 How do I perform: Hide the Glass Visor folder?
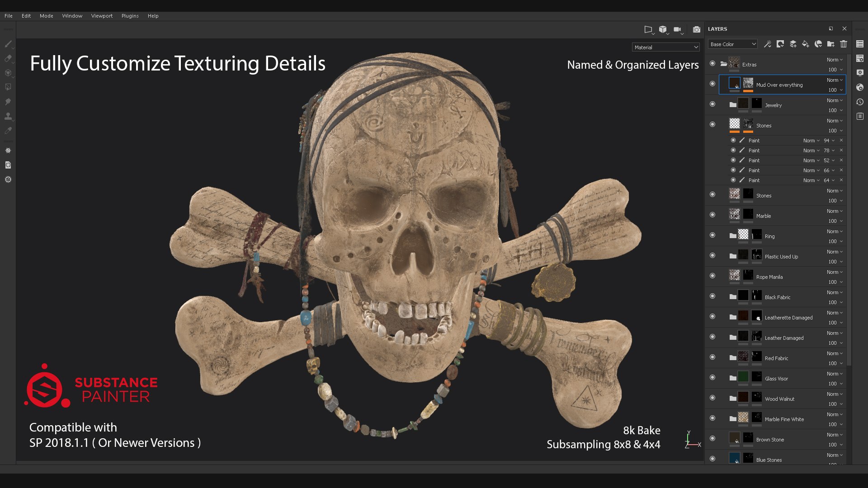pos(712,377)
